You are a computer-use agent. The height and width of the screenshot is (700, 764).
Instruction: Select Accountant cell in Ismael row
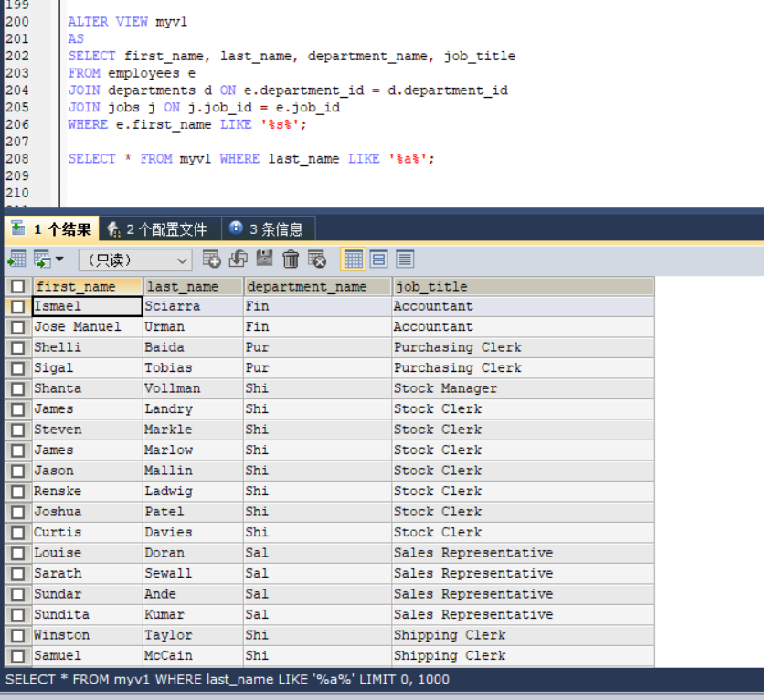[x=524, y=306]
